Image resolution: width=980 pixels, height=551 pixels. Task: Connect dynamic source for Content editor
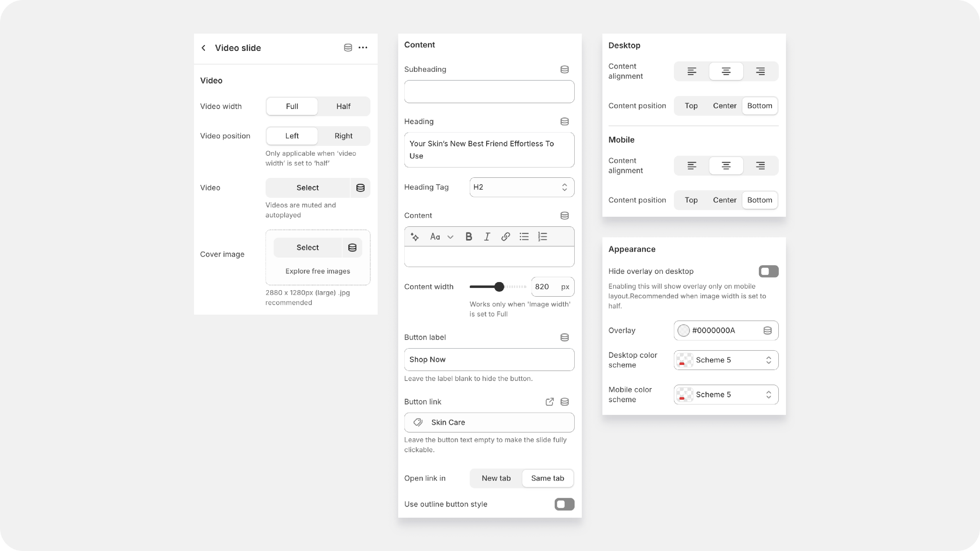click(x=564, y=216)
